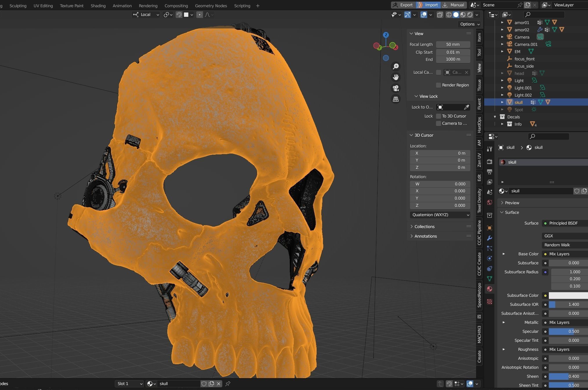The image size is (588, 390).
Task: Open Modifier properties wrench tab
Action: click(x=490, y=238)
